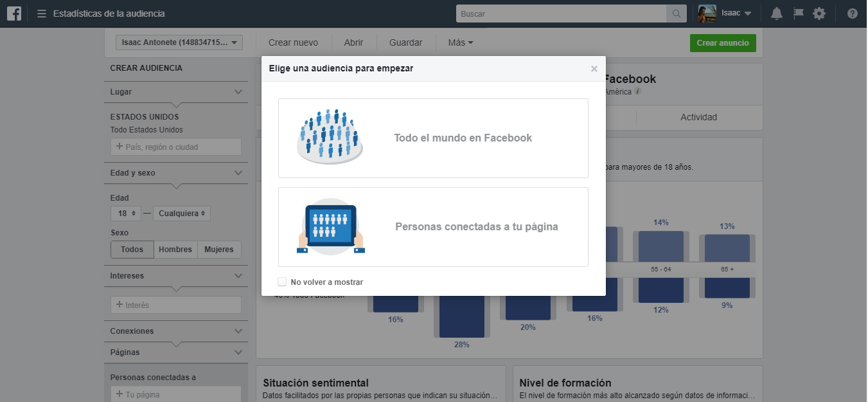This screenshot has width=868, height=402.
Task: Expand the Más menu dropdown
Action: (461, 42)
